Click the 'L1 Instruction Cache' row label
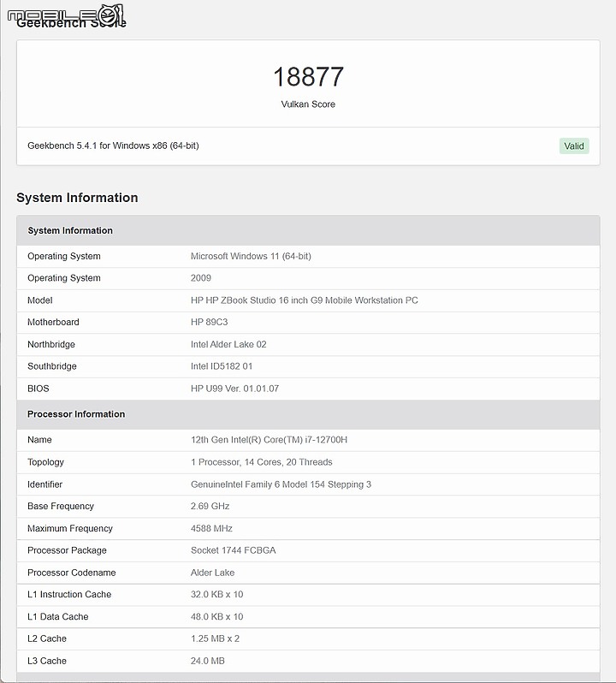 (69, 595)
